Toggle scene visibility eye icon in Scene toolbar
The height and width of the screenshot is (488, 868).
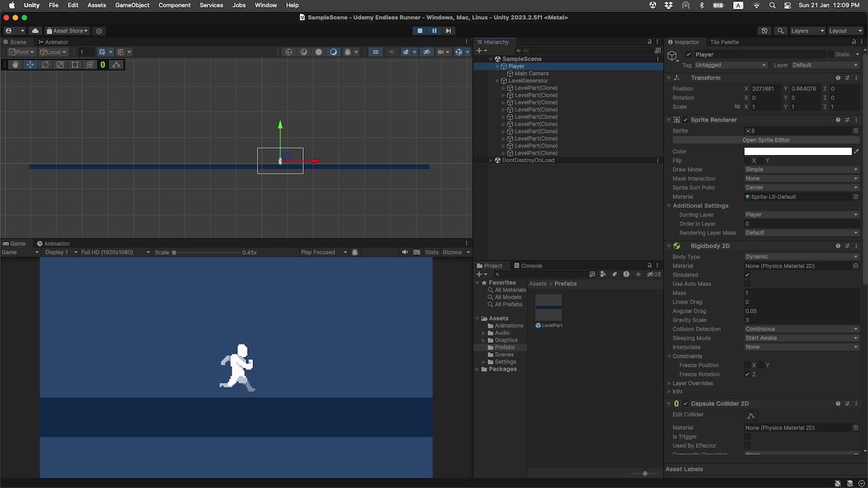coord(427,52)
